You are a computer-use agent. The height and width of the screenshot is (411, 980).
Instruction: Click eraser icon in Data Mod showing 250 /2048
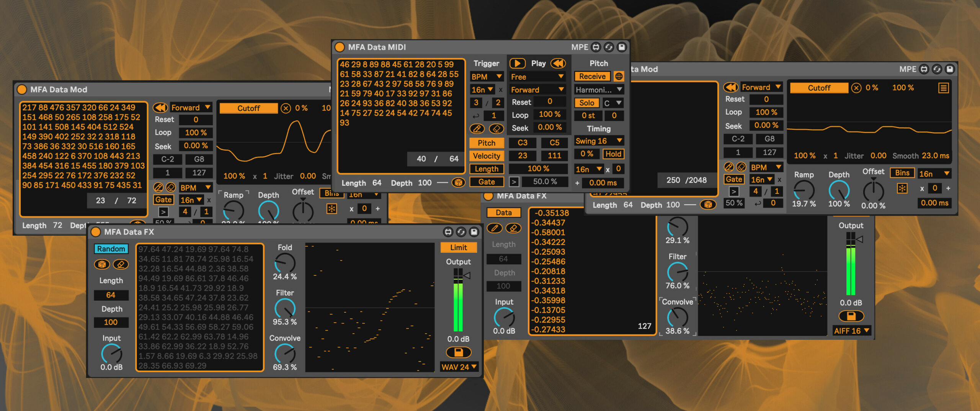tap(741, 167)
